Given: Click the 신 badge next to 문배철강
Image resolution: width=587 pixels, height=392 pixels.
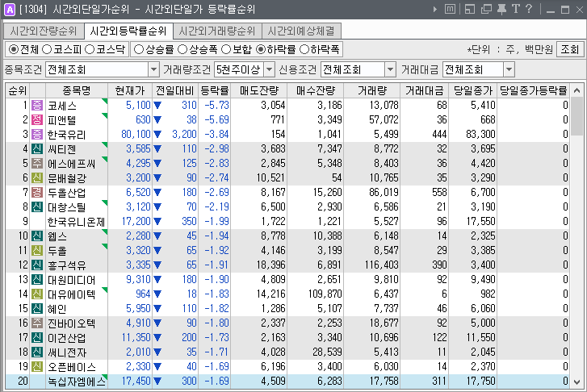Looking at the screenshot, I should click(36, 178).
